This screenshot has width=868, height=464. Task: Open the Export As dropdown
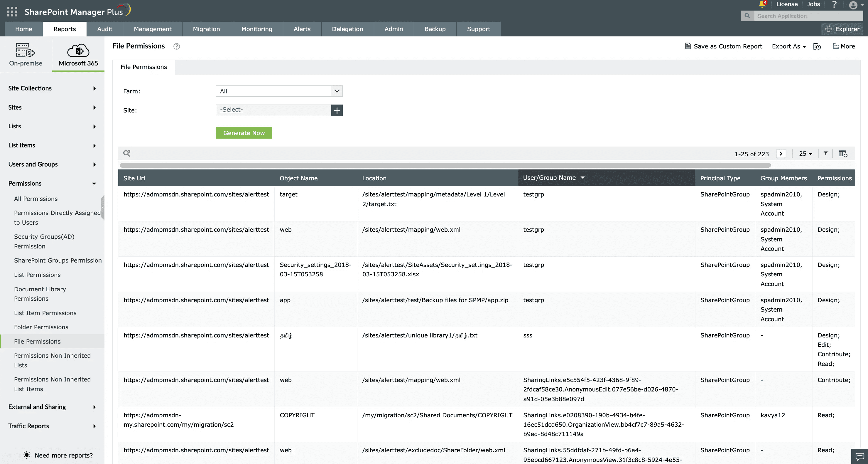coord(789,46)
